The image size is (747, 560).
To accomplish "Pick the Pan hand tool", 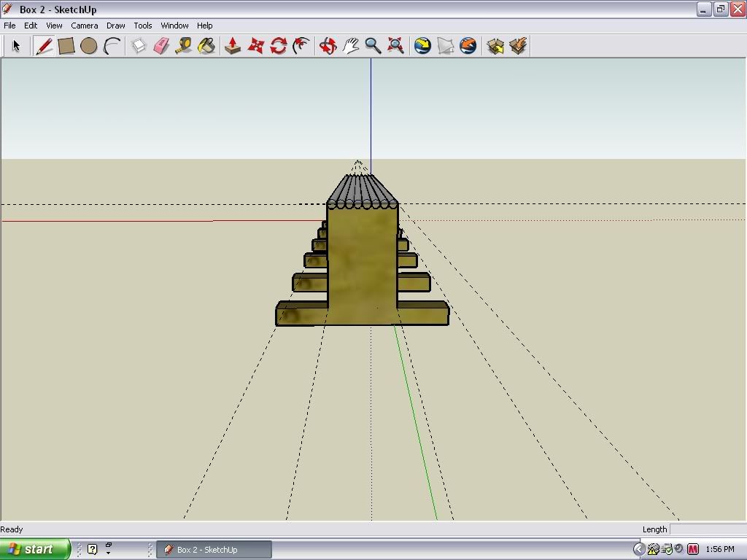I will 350,46.
